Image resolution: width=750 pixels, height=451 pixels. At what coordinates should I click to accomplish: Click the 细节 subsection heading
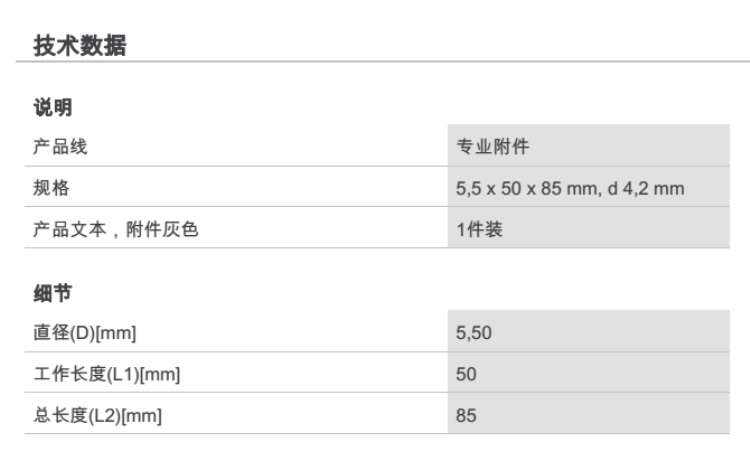(51, 293)
